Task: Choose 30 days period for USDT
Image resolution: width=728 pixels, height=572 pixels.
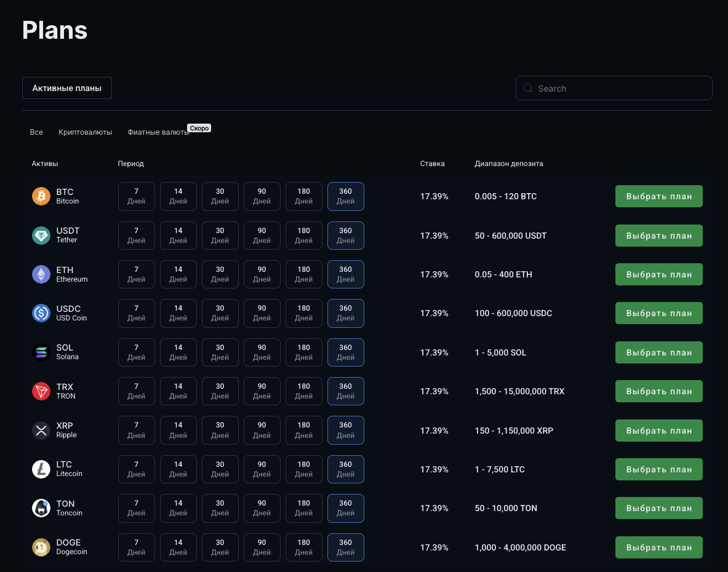Action: [220, 235]
